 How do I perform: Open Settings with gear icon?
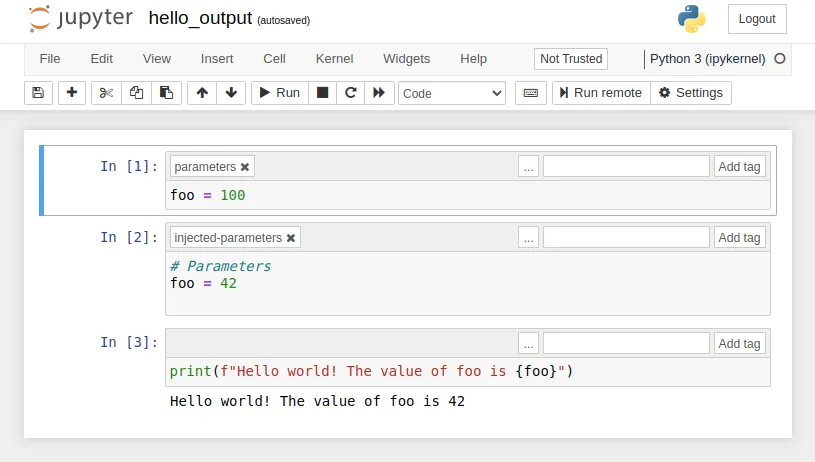pyautogui.click(x=691, y=93)
